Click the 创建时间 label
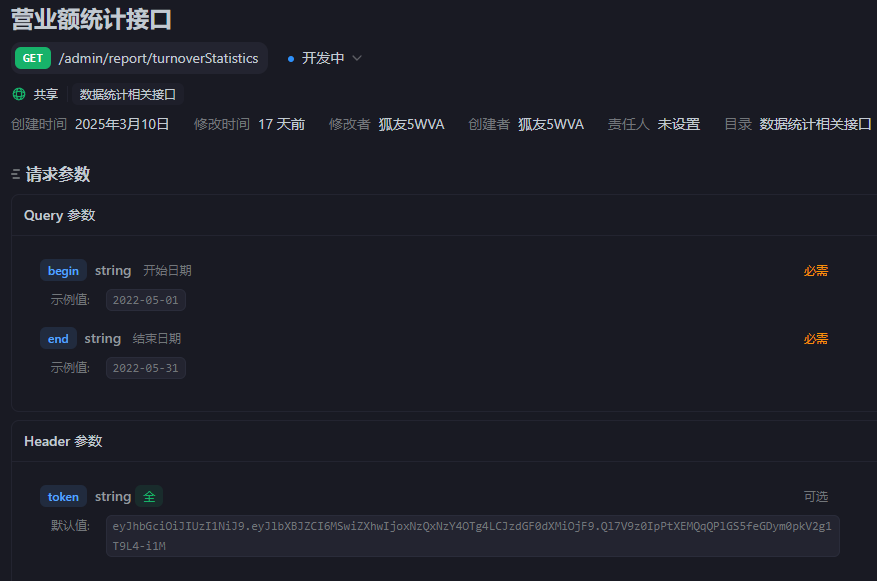877x581 pixels. coord(39,124)
